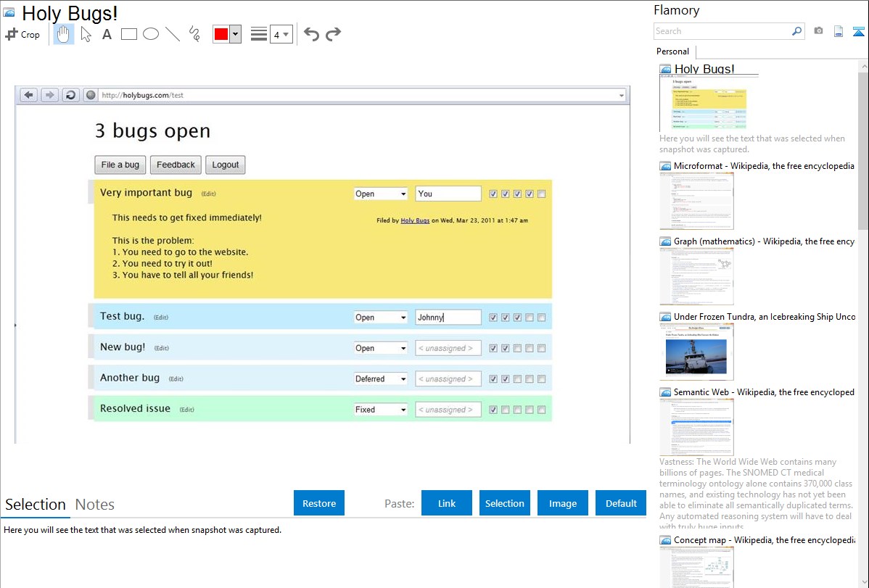Switch to the Notes tab
Screen dimensions: 869x588
pyautogui.click(x=94, y=505)
